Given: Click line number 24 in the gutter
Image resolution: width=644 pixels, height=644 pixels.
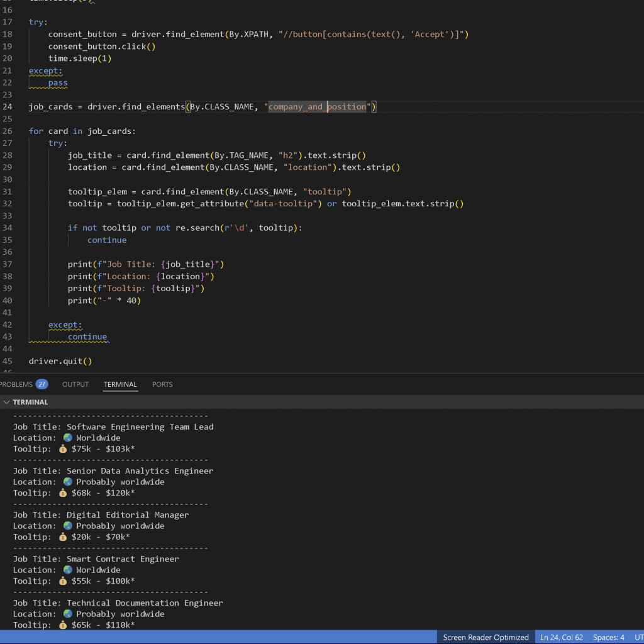Looking at the screenshot, I should click(8, 107).
